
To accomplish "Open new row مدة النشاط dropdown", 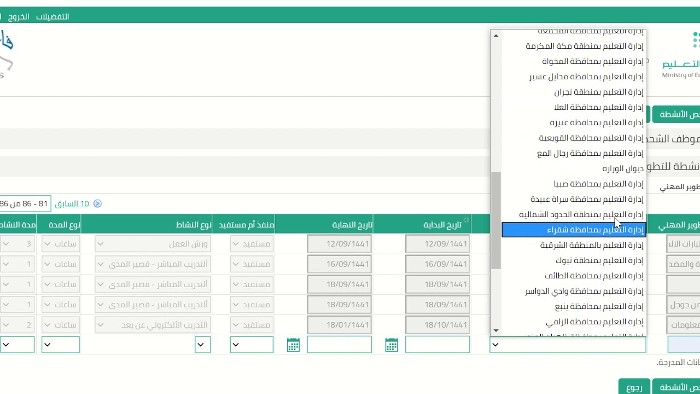I will pos(17,344).
